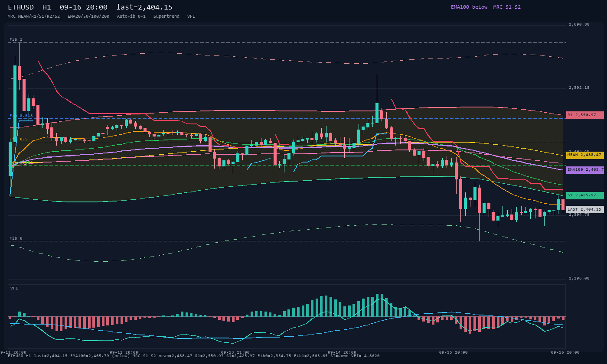Click the 2,296.08 price axis label

(x=579, y=278)
